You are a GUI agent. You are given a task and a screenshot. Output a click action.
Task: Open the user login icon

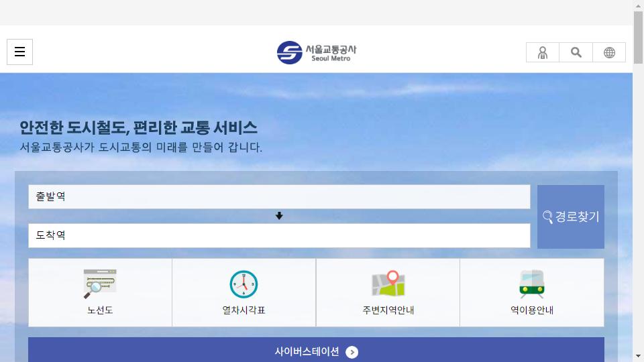click(543, 52)
